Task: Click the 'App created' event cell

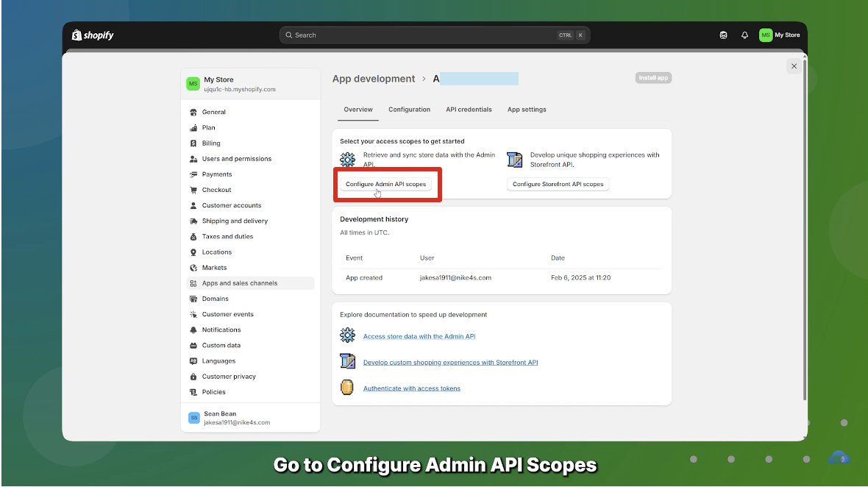Action: [364, 278]
